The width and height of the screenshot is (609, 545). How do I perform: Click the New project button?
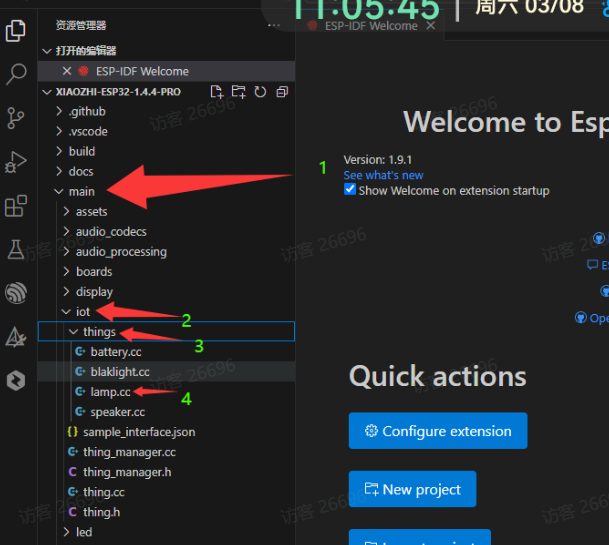click(x=412, y=489)
